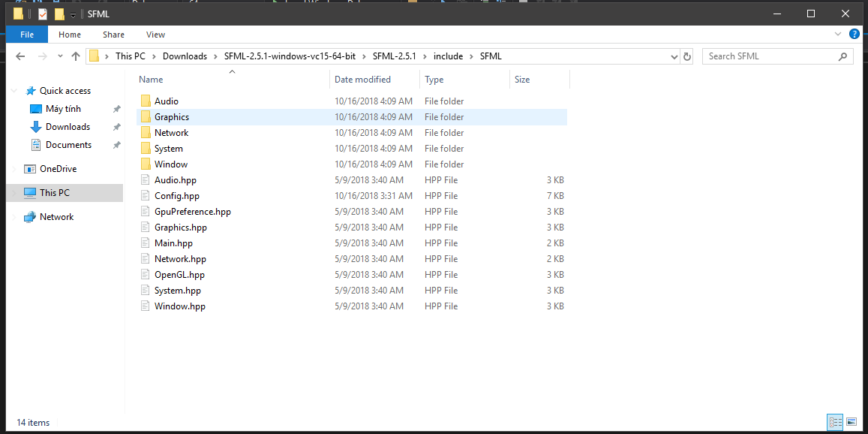Open the Graphics folder
868x434 pixels.
(171, 116)
